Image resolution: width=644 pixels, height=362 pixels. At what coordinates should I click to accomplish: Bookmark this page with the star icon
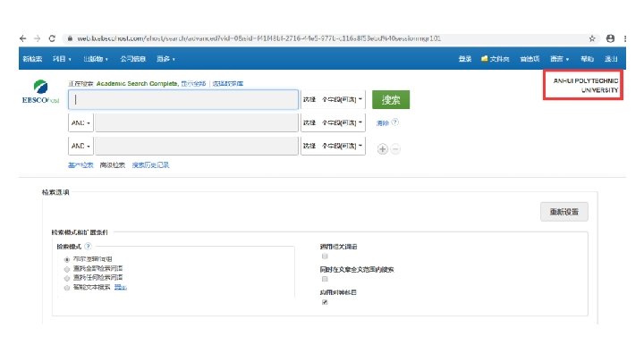(x=592, y=38)
